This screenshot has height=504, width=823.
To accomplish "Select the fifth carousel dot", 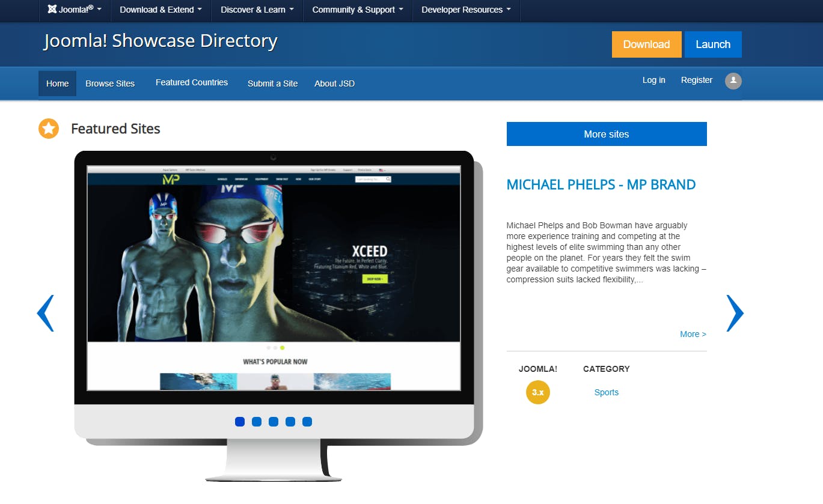I will [307, 422].
